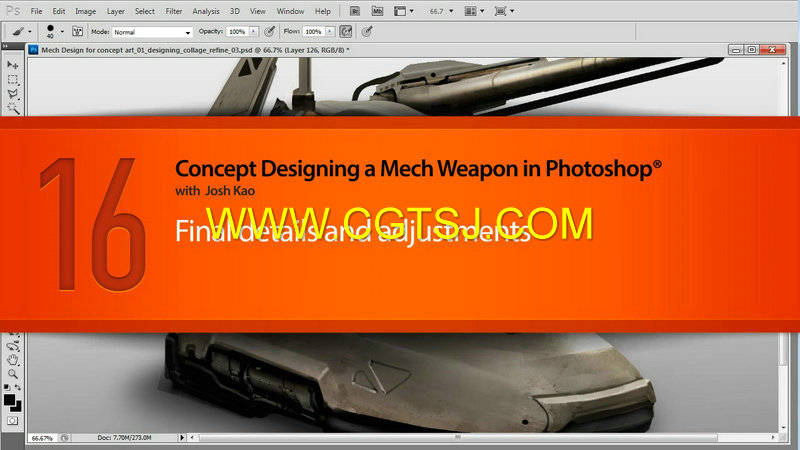Click the status bar share icon
Viewport: 800px width, 450px height.
[65, 438]
